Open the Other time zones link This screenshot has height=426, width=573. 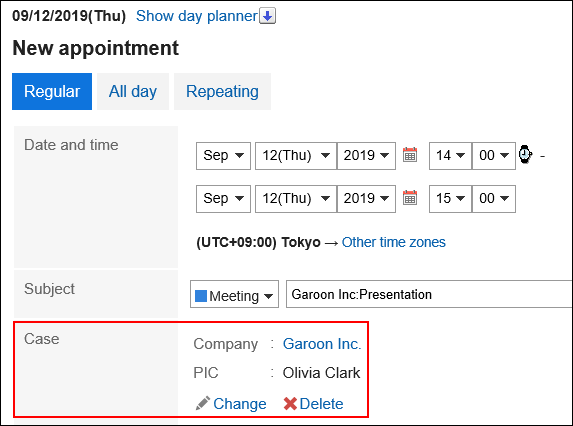point(394,242)
